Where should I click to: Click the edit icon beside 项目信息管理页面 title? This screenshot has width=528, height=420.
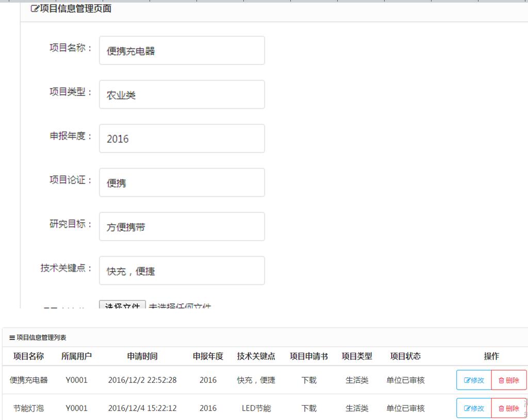pos(35,9)
